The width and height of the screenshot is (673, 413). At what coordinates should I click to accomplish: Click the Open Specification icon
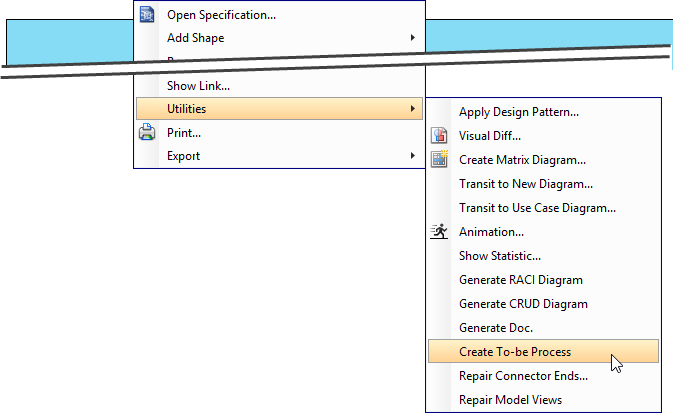(147, 14)
